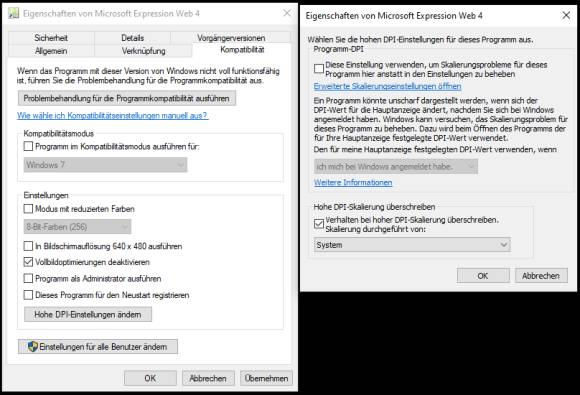The width and height of the screenshot is (580, 395).
Task: Tick In Bildschirmauflösung 640 x 480 ausführen
Action: tap(28, 246)
